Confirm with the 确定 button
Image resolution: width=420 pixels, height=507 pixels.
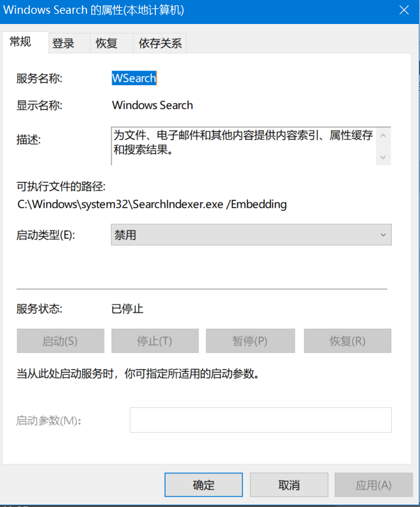click(203, 485)
